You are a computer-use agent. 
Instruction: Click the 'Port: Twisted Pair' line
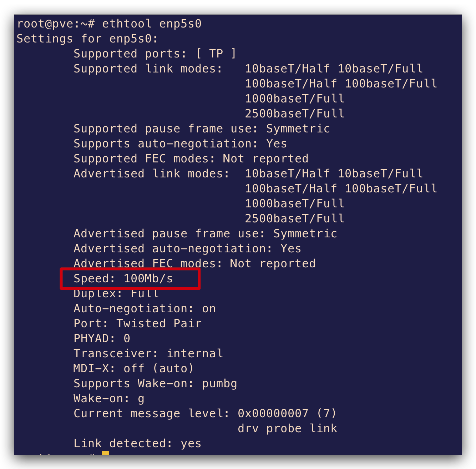click(138, 323)
